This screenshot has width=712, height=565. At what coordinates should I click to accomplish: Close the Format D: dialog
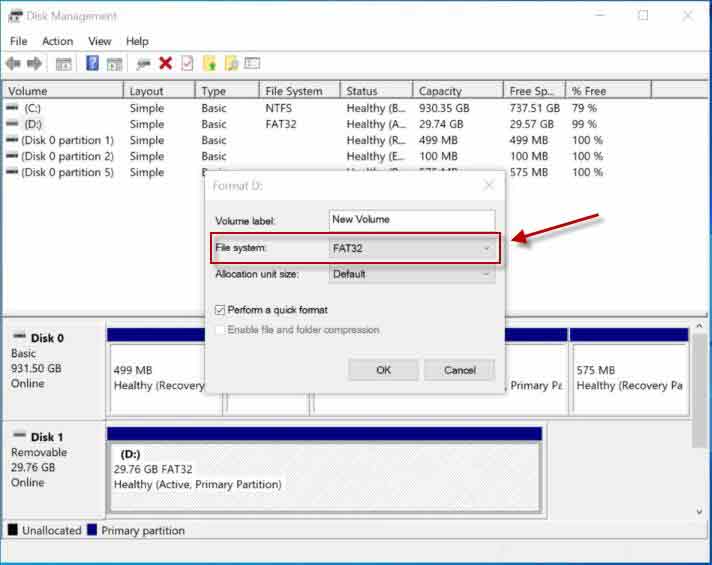[x=489, y=185]
